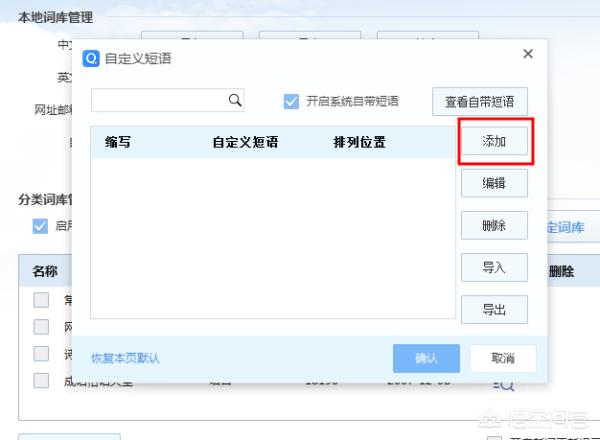Toggle 开启系统自带短语 checkbox
The height and width of the screenshot is (440, 600).
pyautogui.click(x=292, y=101)
